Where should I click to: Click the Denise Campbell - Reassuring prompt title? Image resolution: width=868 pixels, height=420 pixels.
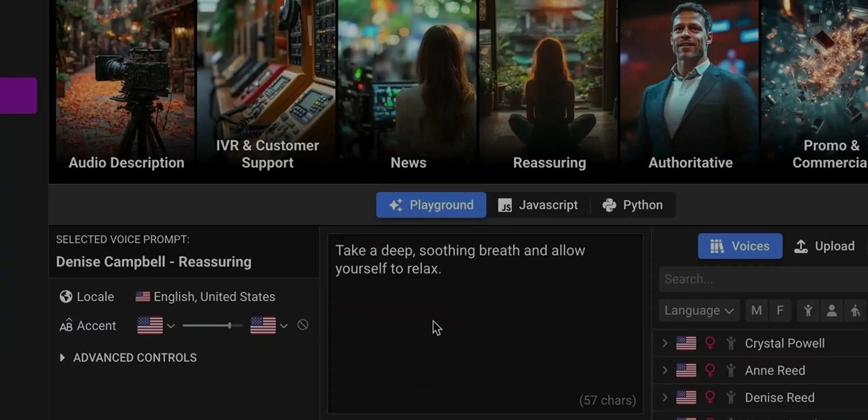coord(154,262)
